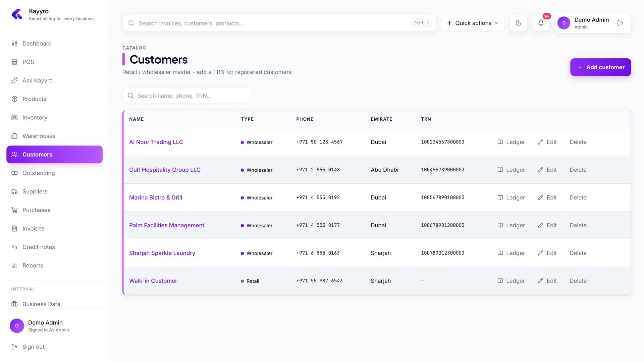Edit Sharjah Sparkle Laundry
644x362 pixels.
[547, 253]
